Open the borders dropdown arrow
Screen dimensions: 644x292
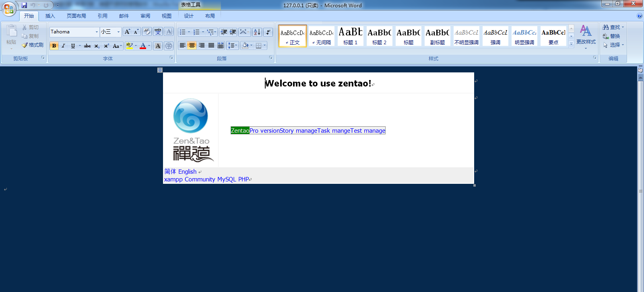pos(264,45)
